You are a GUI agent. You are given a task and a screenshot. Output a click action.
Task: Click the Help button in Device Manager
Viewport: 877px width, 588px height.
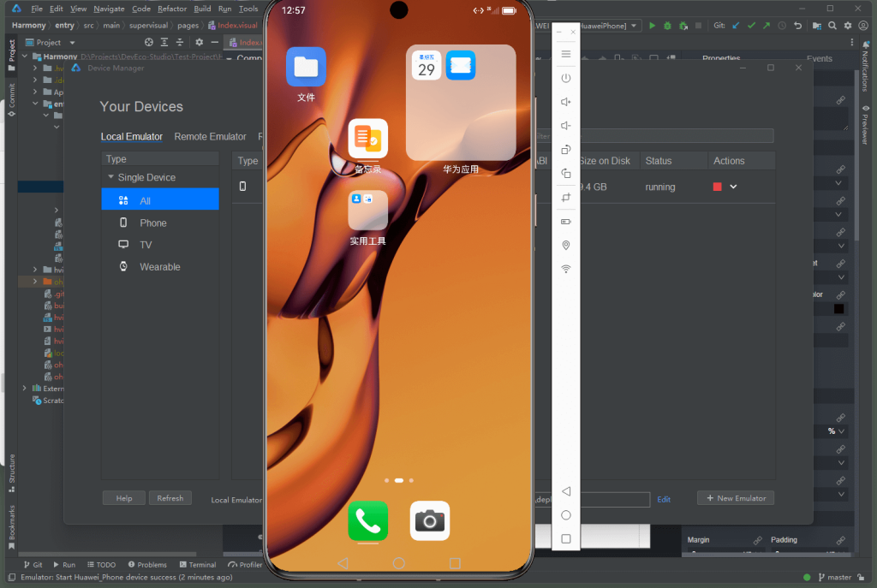(124, 498)
